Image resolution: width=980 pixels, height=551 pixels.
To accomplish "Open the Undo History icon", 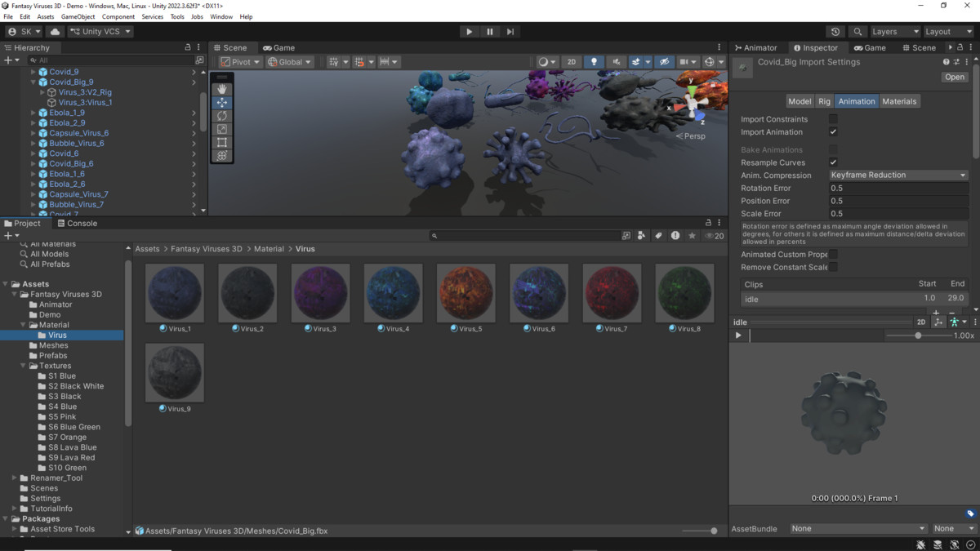I will pyautogui.click(x=835, y=32).
